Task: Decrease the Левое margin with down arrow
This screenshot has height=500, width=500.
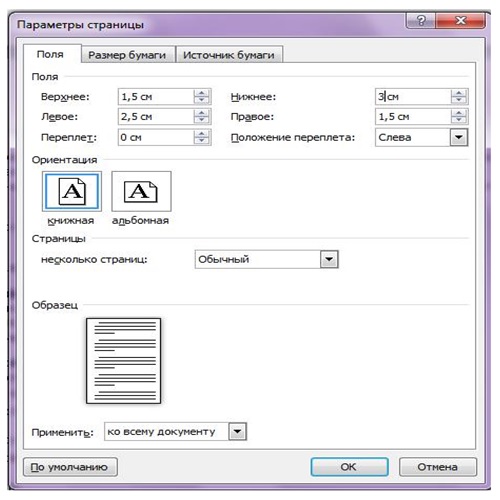Action: click(x=201, y=121)
